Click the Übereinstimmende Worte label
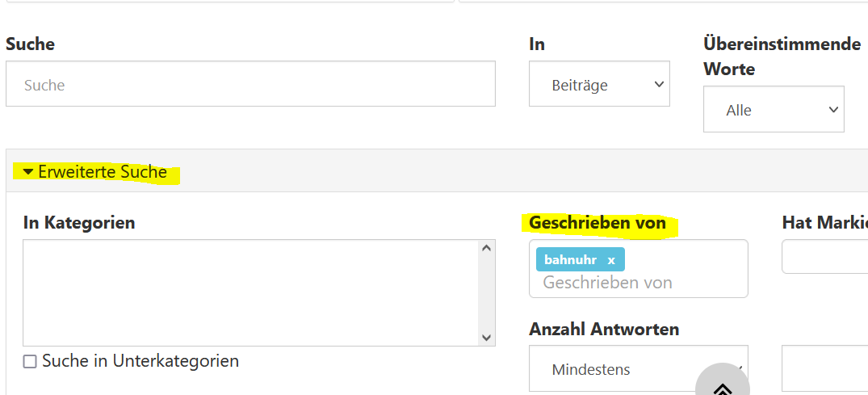 coord(782,56)
